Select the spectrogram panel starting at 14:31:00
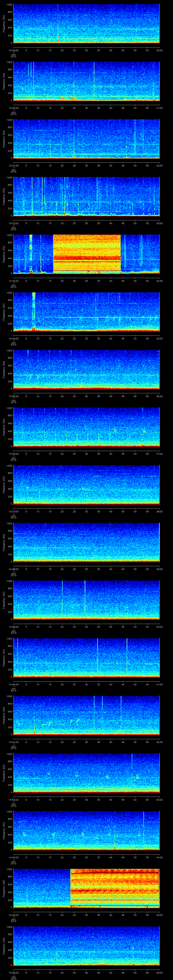Viewport: 173px width, 980px height. [87, 139]
